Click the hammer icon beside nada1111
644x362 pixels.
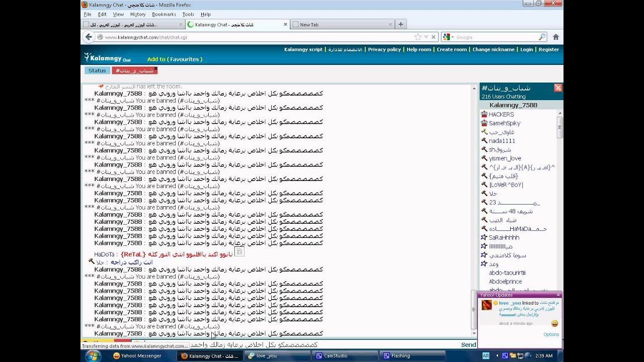coord(484,141)
